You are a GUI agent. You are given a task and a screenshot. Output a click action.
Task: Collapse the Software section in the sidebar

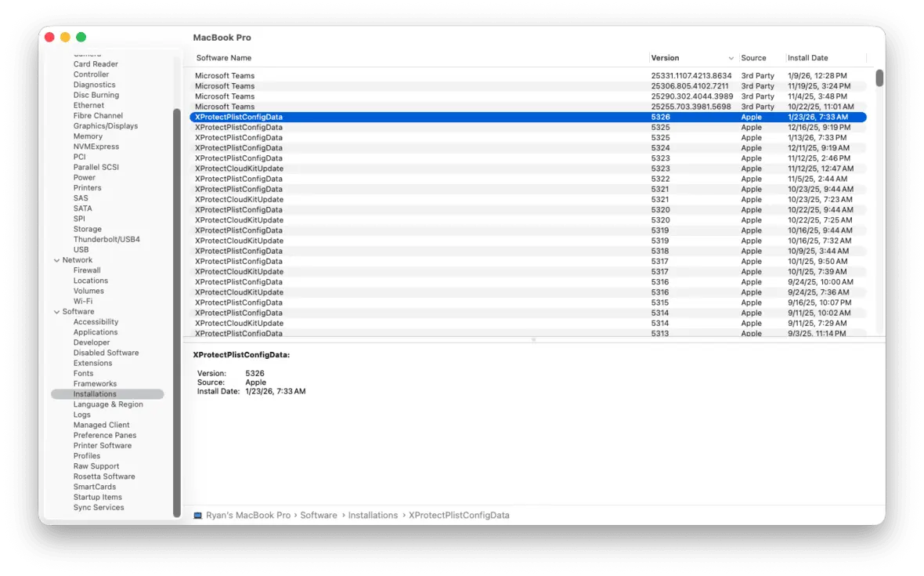pos(56,311)
